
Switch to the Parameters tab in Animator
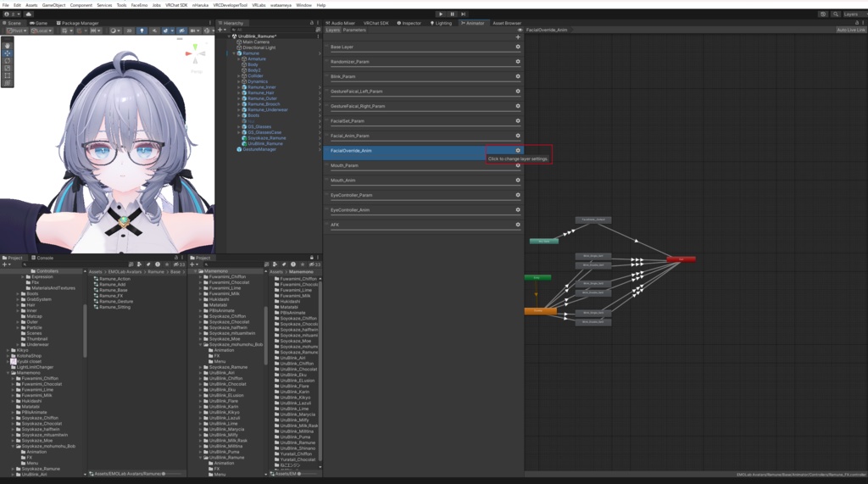pos(354,30)
